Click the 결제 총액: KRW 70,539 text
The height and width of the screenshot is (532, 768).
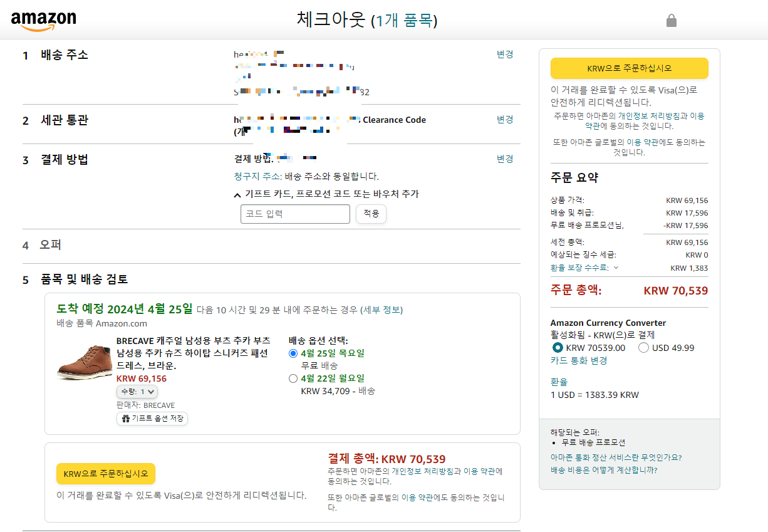[387, 459]
